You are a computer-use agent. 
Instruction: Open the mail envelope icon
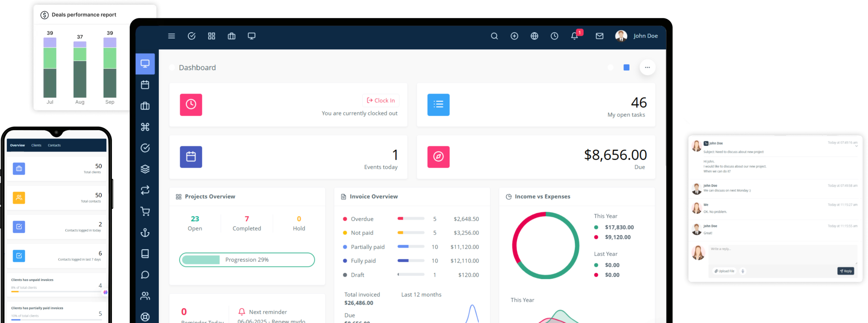(599, 36)
